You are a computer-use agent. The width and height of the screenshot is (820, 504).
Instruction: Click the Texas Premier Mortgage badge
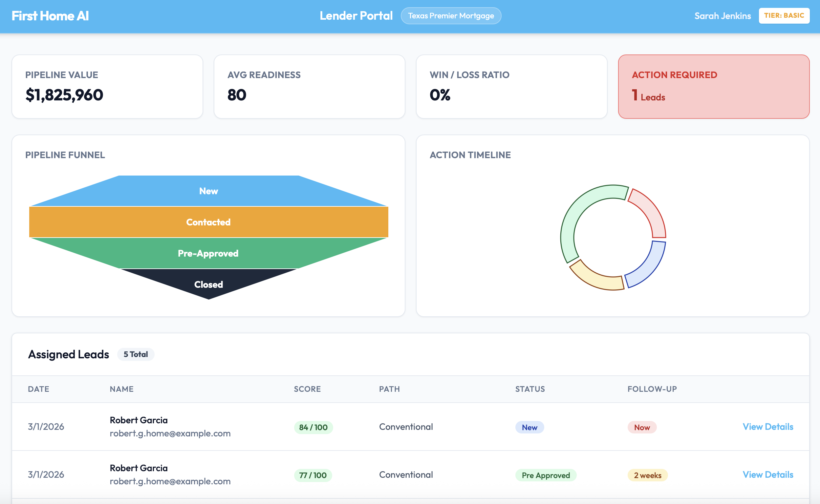tap(450, 16)
